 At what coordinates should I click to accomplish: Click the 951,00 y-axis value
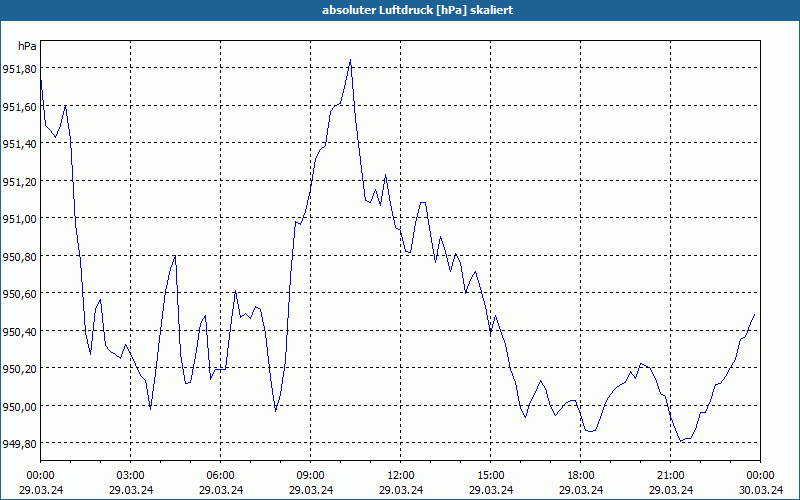(x=19, y=219)
